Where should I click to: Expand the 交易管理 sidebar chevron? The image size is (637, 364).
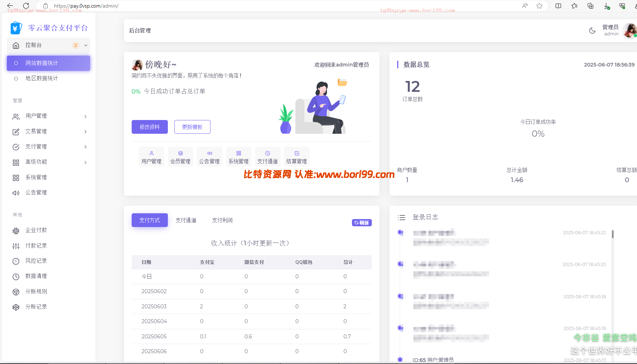pos(85,132)
